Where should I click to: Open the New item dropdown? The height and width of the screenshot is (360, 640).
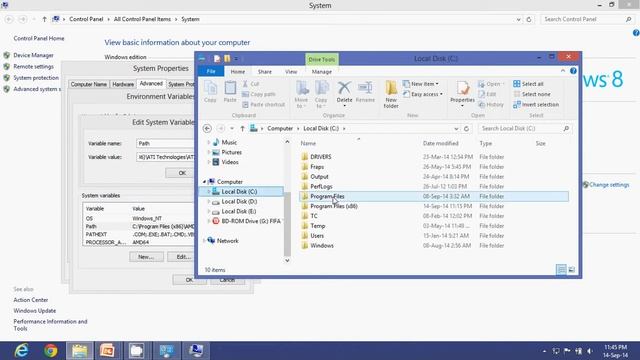click(421, 84)
